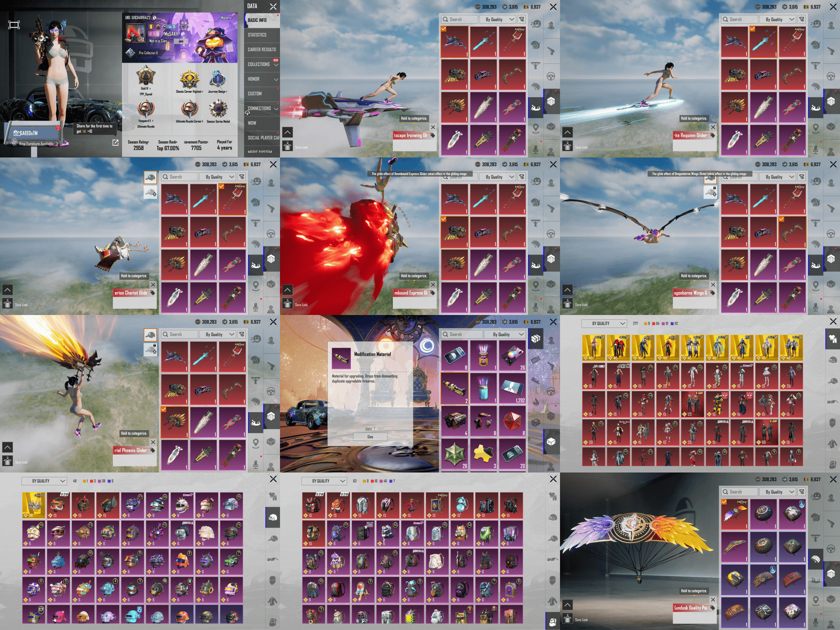Viewport: 840px width, 630px height.
Task: Click the Save Look hanger in the Sundusk Duality screen
Action: coord(567,619)
